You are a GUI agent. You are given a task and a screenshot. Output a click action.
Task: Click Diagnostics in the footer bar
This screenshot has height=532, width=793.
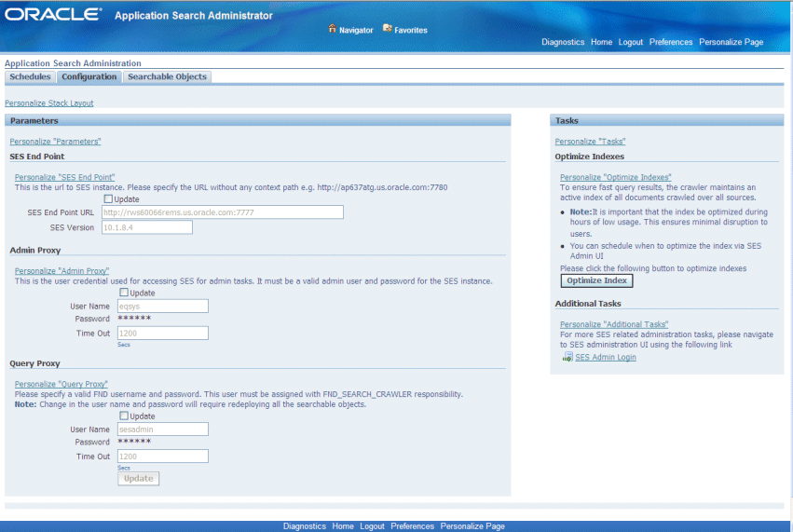point(305,526)
